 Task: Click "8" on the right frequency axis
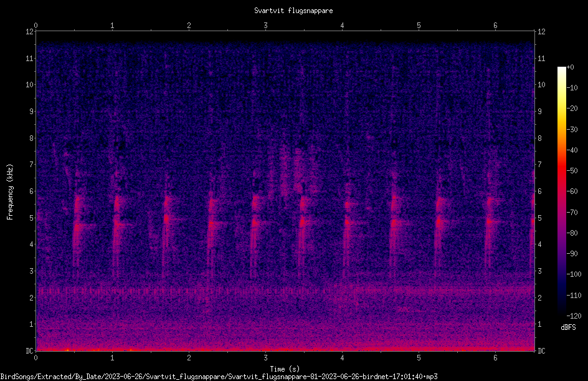pos(539,138)
